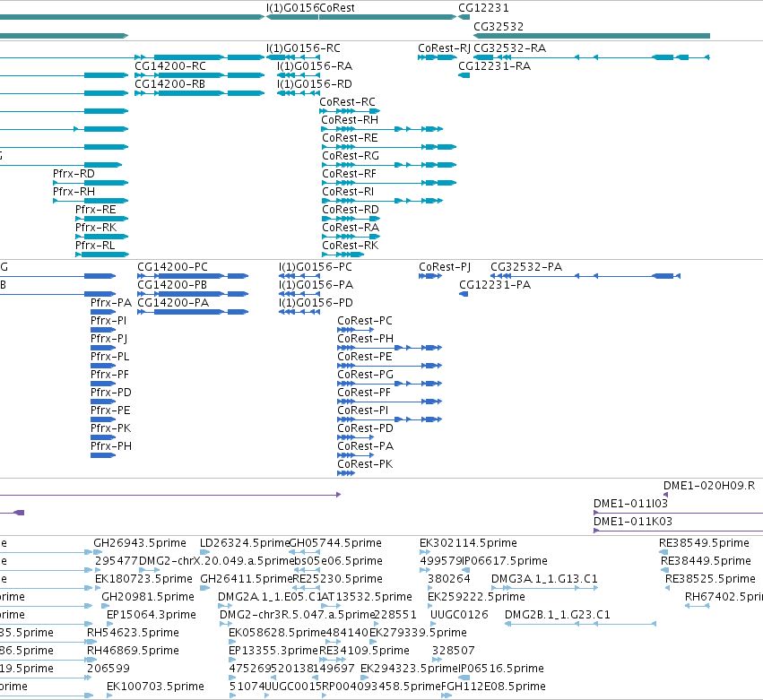The height and width of the screenshot is (700, 763).
Task: Click cDNA DMG2B.1_1.G23.C1
Action: (x=580, y=624)
